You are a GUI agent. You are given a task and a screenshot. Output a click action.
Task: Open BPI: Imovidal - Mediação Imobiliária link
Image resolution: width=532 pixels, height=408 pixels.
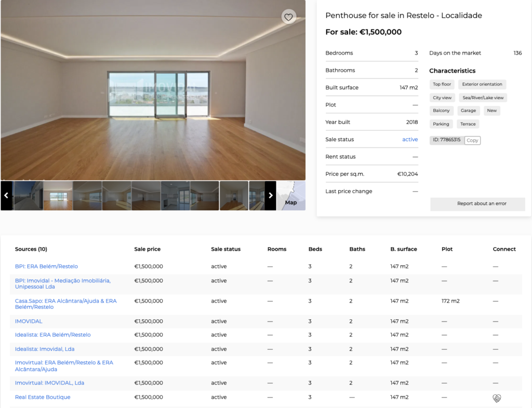[x=63, y=283]
